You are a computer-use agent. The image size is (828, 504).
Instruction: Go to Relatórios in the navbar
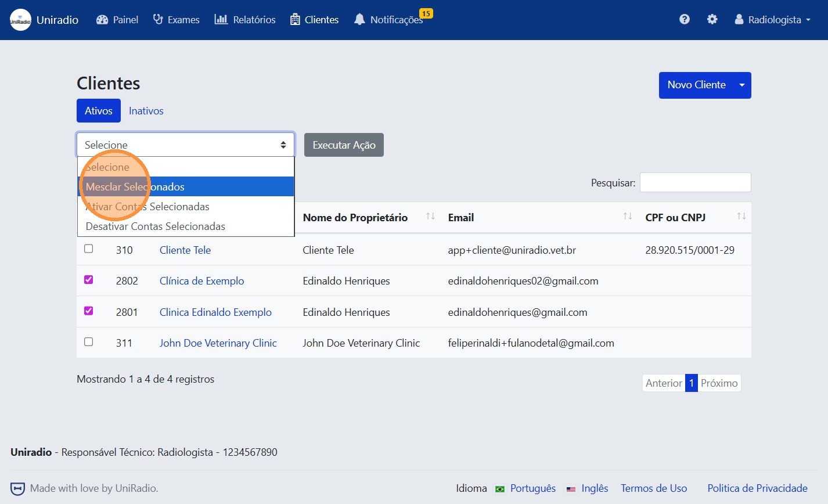tap(245, 20)
